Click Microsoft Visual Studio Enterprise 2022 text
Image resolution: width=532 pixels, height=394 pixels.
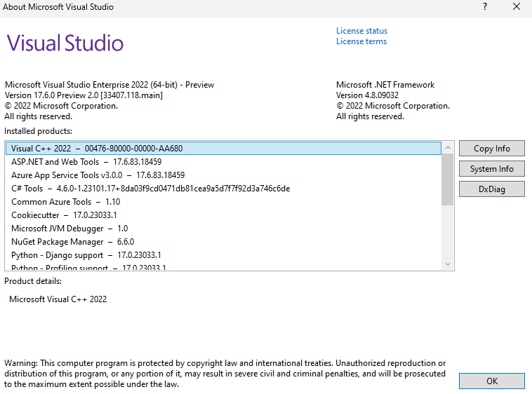pyautogui.click(x=109, y=85)
